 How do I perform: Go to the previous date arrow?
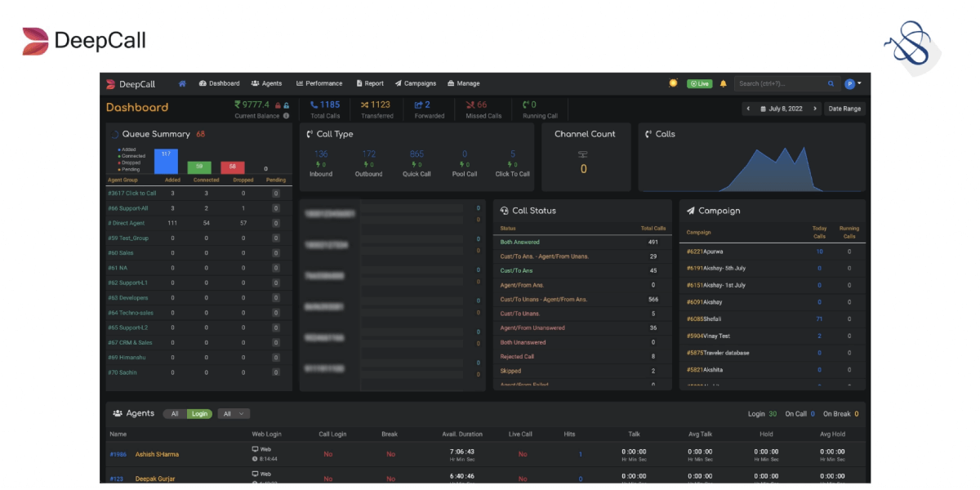[748, 109]
